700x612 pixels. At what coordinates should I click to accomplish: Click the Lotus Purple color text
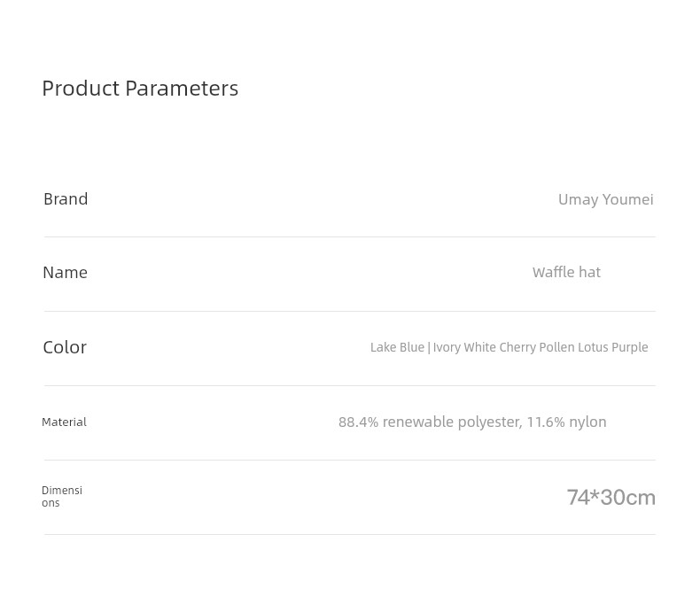[613, 347]
